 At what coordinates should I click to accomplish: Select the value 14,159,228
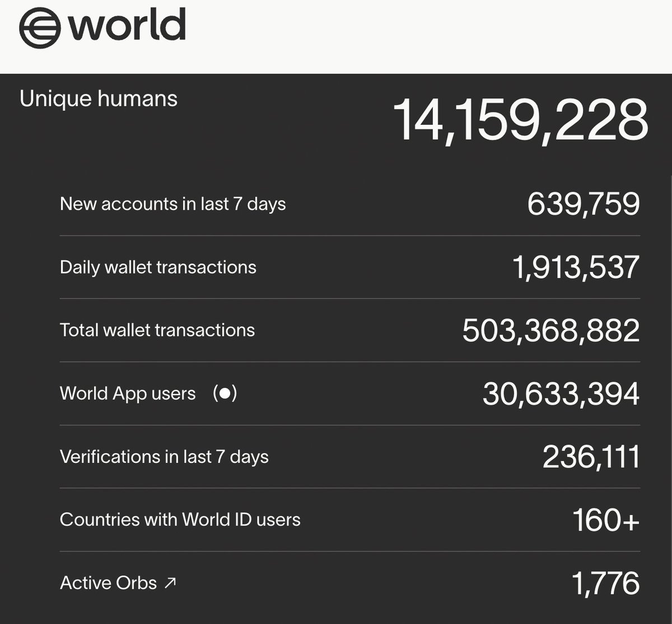click(521, 121)
